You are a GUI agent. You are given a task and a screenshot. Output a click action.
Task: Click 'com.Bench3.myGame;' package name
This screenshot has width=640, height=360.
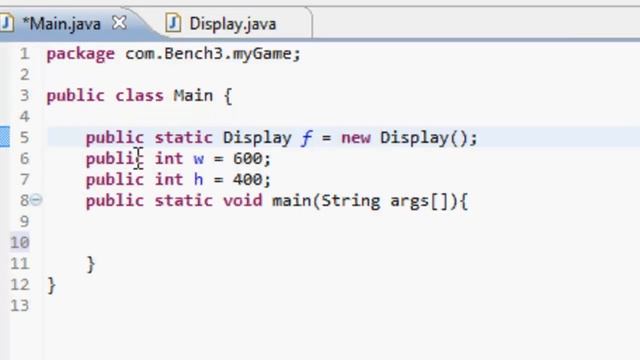pos(213,53)
